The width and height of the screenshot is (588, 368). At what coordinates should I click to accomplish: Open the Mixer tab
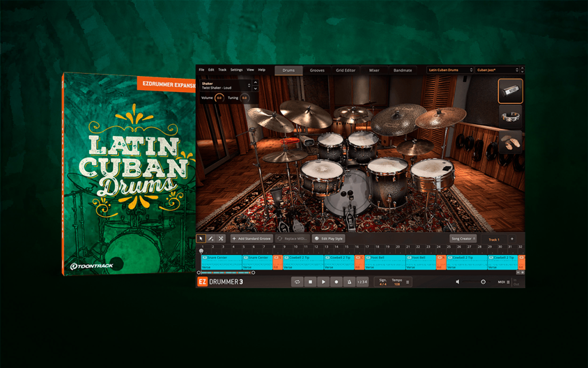click(374, 70)
